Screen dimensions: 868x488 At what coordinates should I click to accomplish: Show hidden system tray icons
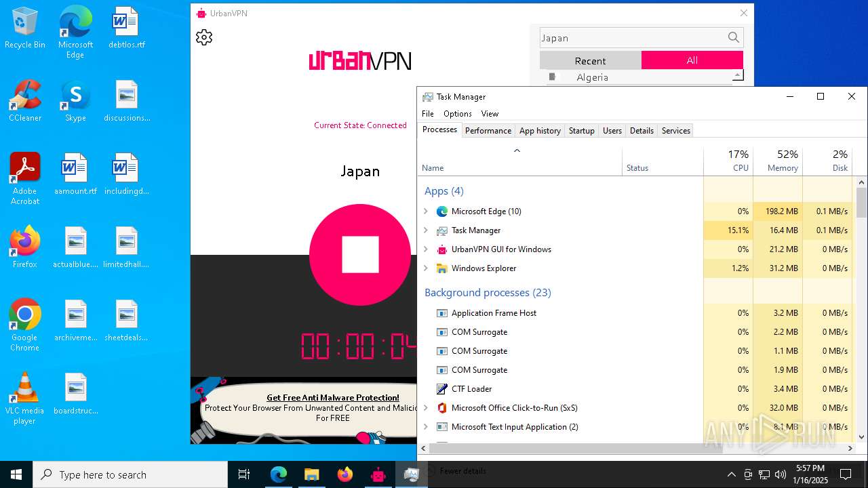[731, 474]
